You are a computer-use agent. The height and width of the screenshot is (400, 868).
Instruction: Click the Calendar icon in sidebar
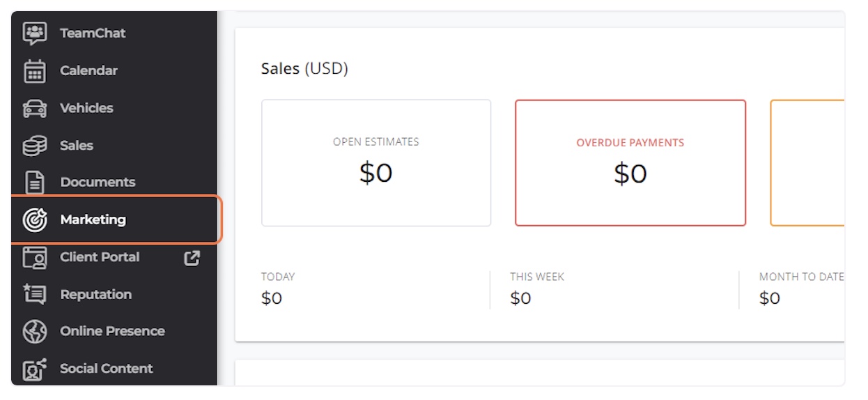(35, 70)
